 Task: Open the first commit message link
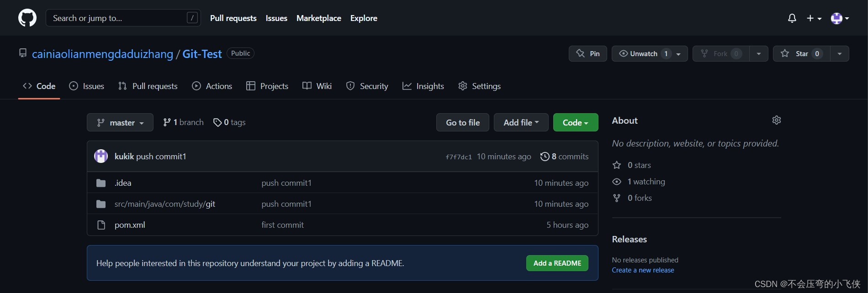[x=282, y=225]
